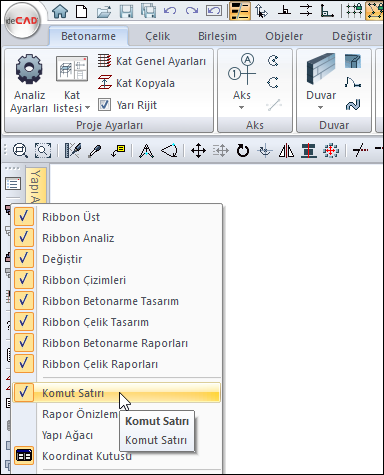Choose Koordinat Kutusu from the menu
The image size is (384, 475).
point(87,456)
